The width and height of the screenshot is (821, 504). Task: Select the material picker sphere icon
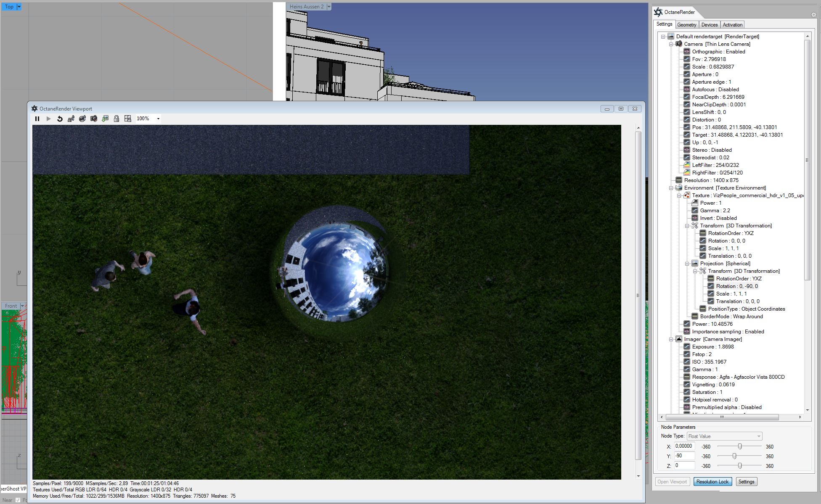coord(82,119)
